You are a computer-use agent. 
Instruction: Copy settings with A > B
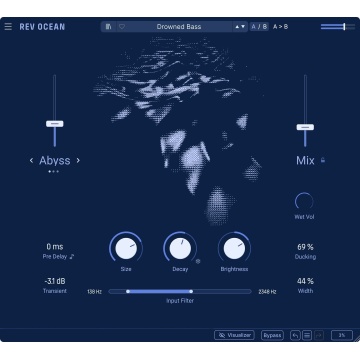(280, 27)
